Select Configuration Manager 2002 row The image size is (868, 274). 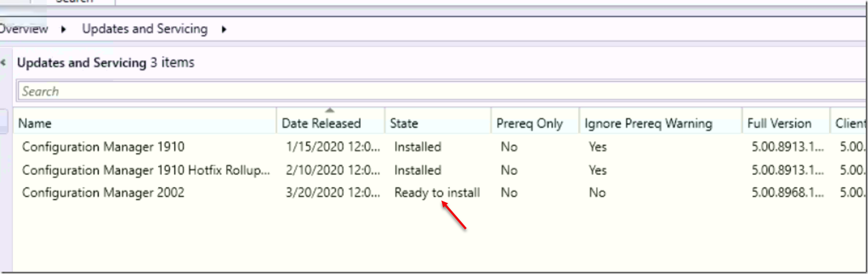441,192
